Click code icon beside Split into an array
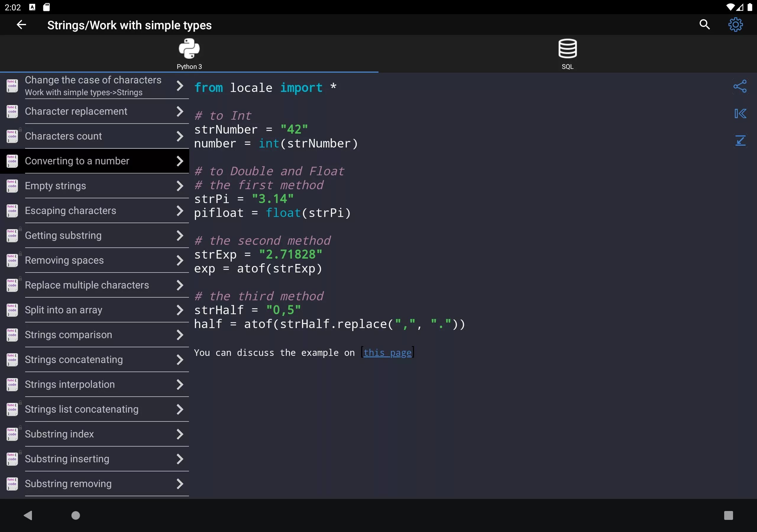This screenshot has height=532, width=757. pos(12,310)
